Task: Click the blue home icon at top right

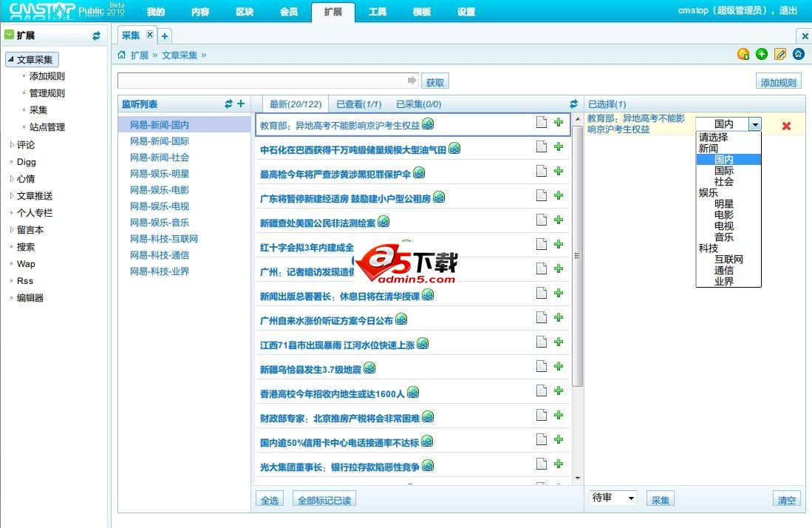Action: [x=799, y=54]
